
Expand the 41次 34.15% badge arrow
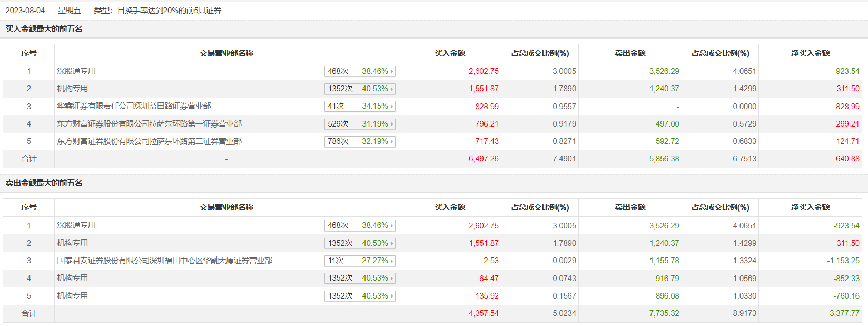coord(392,107)
